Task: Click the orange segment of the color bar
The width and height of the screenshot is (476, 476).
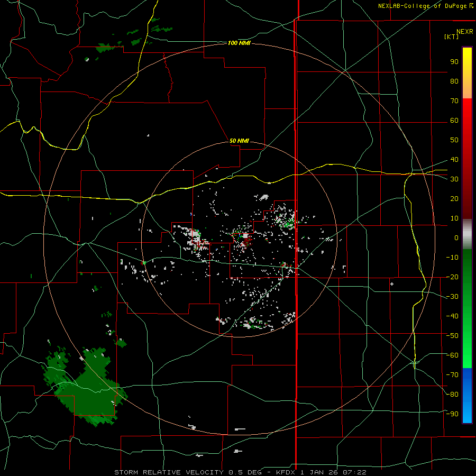Action: point(467,88)
